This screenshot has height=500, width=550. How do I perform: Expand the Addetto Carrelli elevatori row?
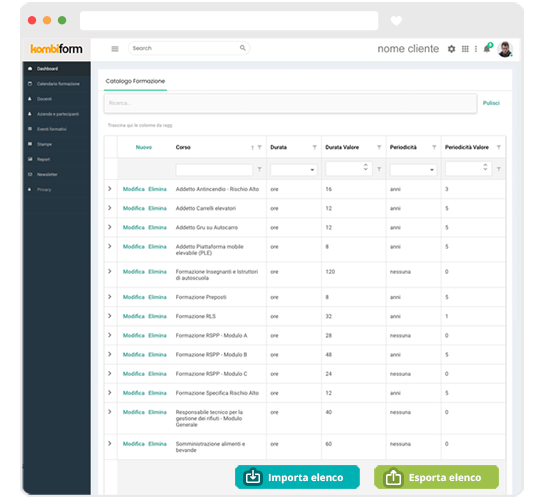(110, 208)
